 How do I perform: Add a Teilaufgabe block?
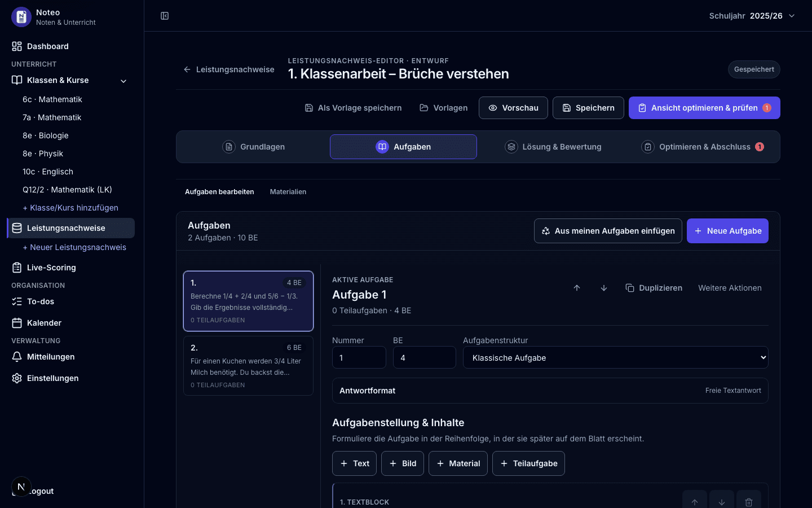point(528,463)
